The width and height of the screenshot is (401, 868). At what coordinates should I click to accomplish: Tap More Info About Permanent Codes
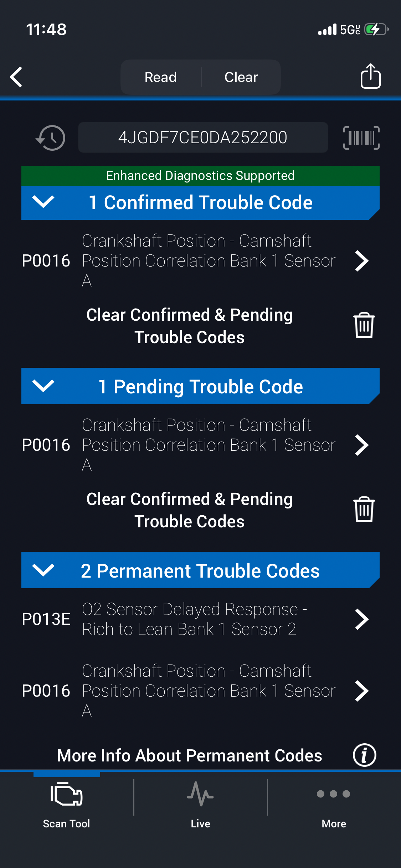(x=190, y=755)
